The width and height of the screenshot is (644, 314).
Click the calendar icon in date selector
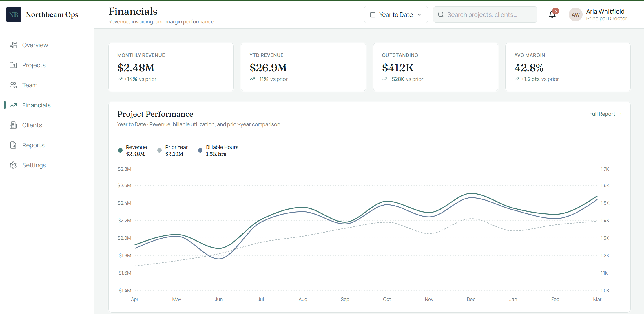[x=373, y=14]
